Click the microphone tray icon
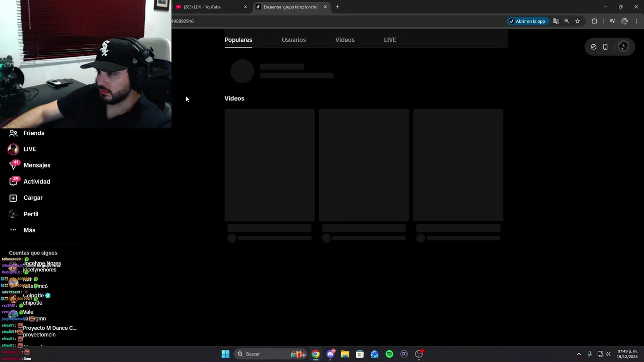Viewport: 644px width, 362px height. click(589, 354)
